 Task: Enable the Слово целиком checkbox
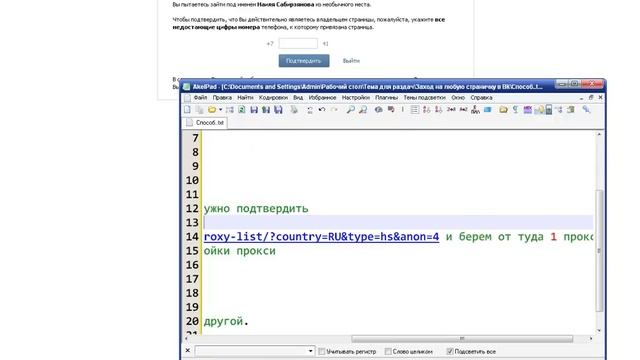coord(388,351)
